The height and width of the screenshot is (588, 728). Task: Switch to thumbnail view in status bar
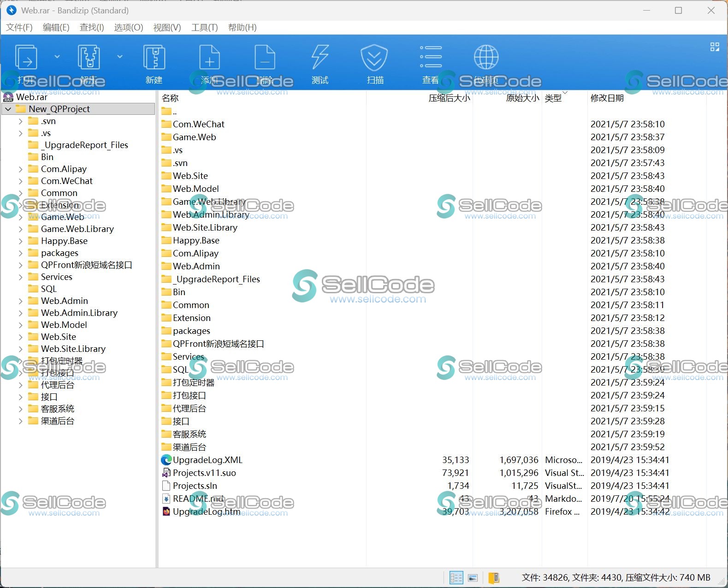point(473,577)
